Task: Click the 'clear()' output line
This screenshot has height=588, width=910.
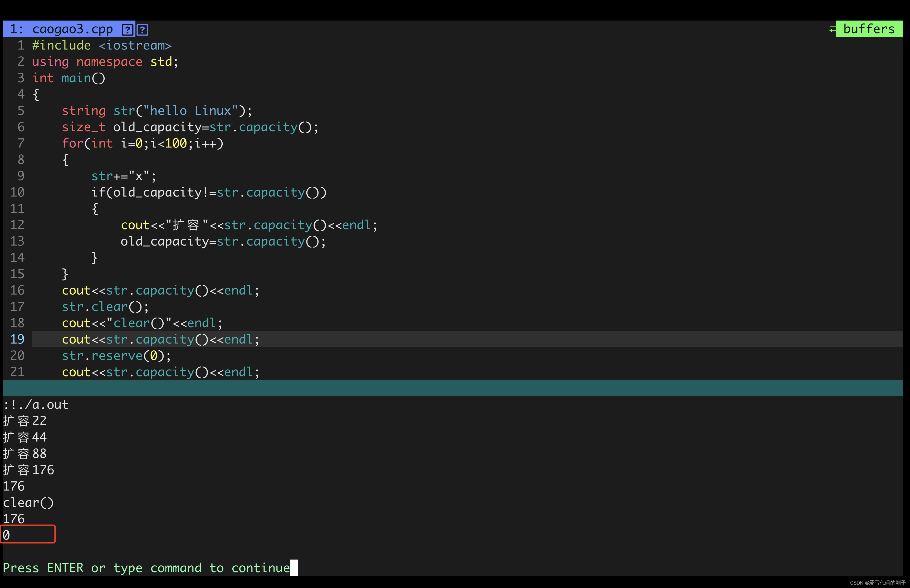Action: click(x=28, y=503)
